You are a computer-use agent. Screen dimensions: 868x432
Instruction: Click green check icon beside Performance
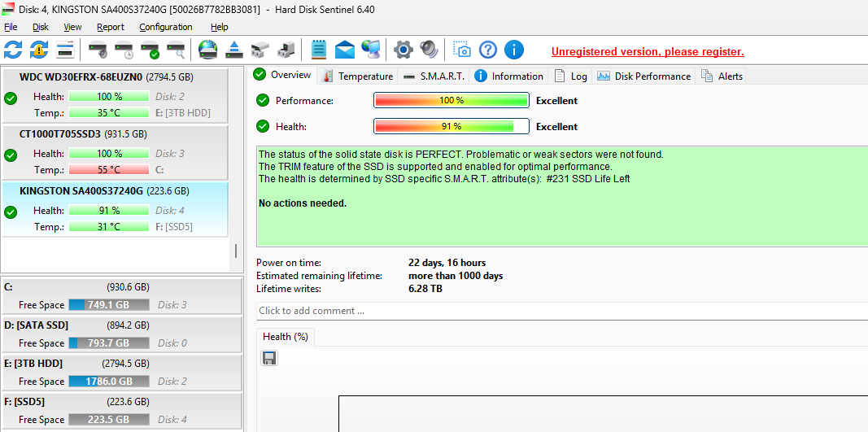263,100
